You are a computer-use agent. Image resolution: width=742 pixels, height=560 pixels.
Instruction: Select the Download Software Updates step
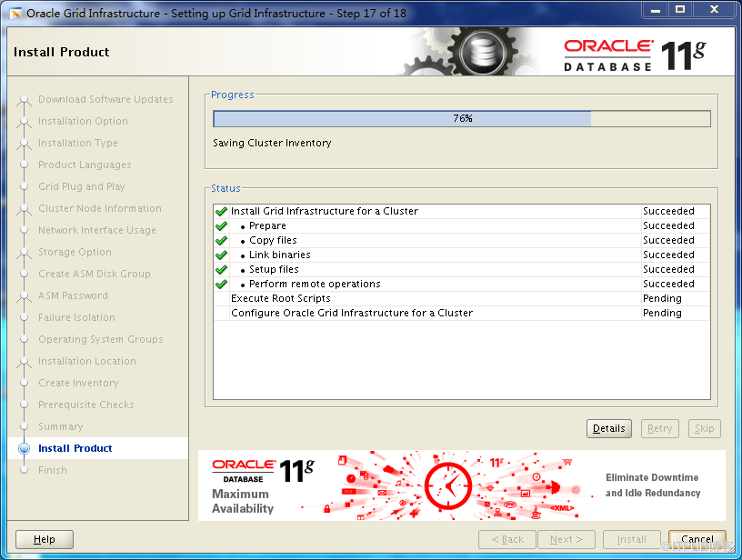click(105, 99)
